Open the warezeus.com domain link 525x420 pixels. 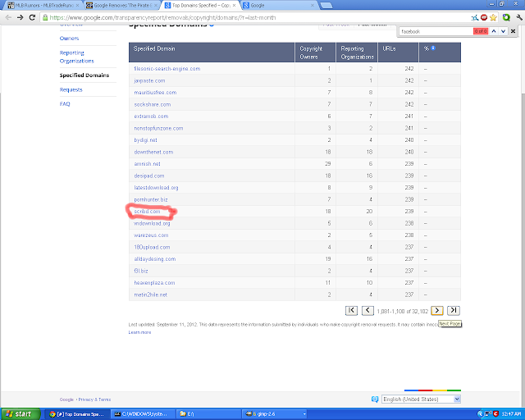pyautogui.click(x=151, y=235)
